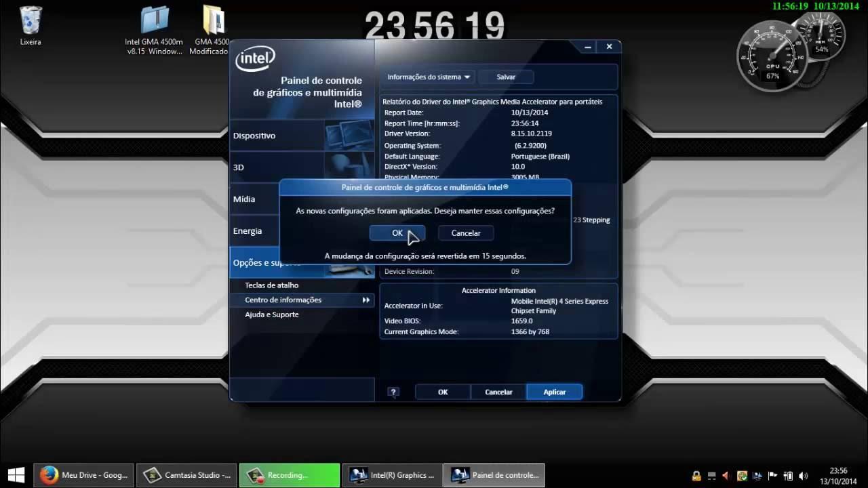
Task: Click the Report Date value 10/13/2014
Action: [x=530, y=113]
